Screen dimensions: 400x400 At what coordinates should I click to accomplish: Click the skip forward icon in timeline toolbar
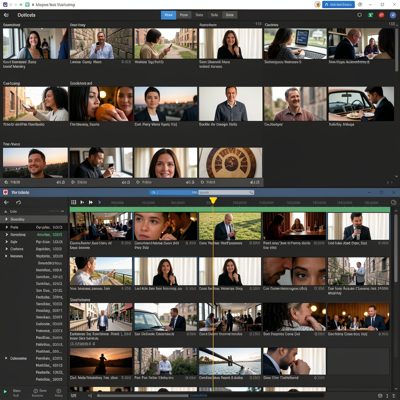pos(91,202)
